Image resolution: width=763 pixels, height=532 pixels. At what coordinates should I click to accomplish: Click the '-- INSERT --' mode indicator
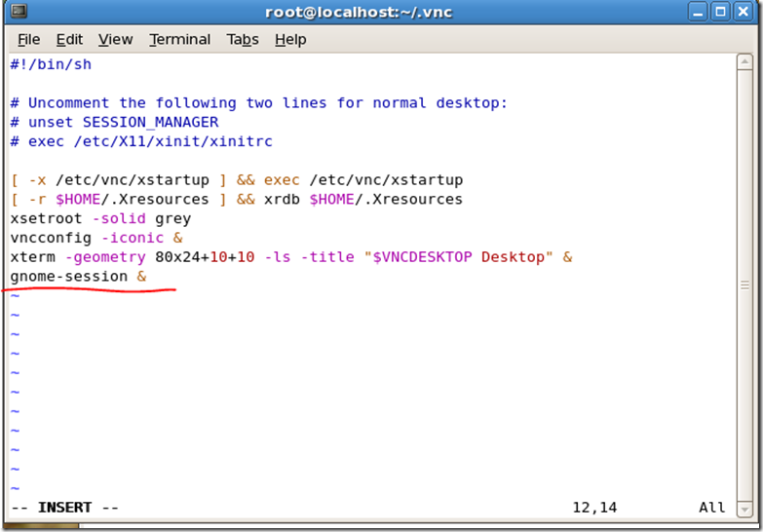click(x=64, y=508)
